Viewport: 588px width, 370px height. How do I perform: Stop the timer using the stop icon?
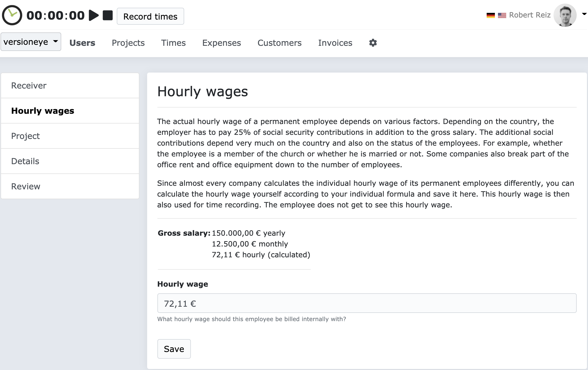point(108,15)
